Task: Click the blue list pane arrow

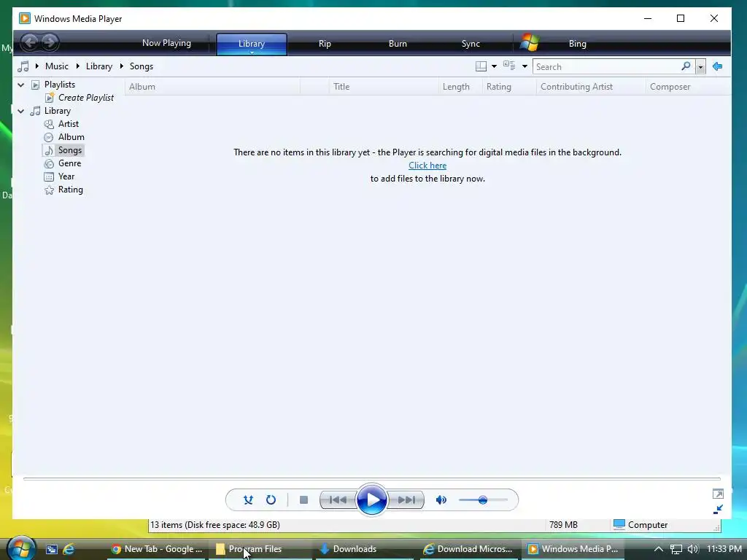Action: [x=718, y=66]
